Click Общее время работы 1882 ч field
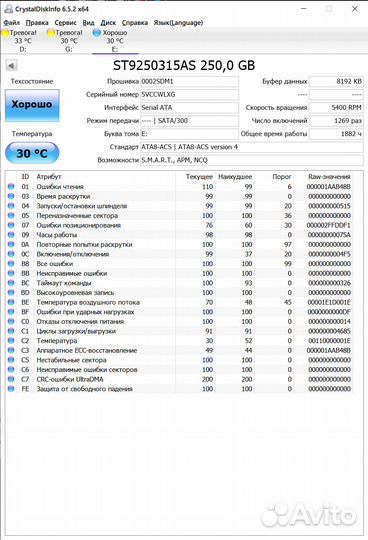Image resolution: width=368 pixels, height=540 pixels. 336,134
